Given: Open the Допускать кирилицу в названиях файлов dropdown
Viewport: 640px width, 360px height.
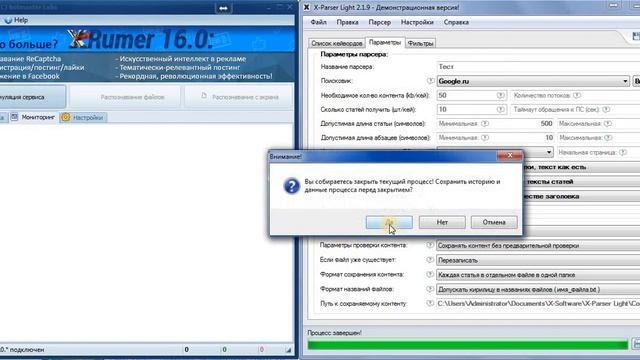Looking at the screenshot, I should point(538,289).
